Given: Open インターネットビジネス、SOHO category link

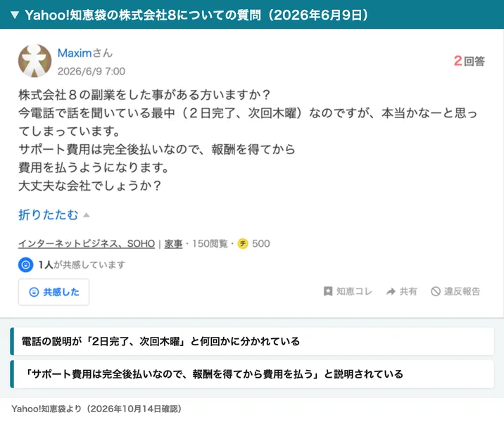Looking at the screenshot, I should (x=87, y=244).
